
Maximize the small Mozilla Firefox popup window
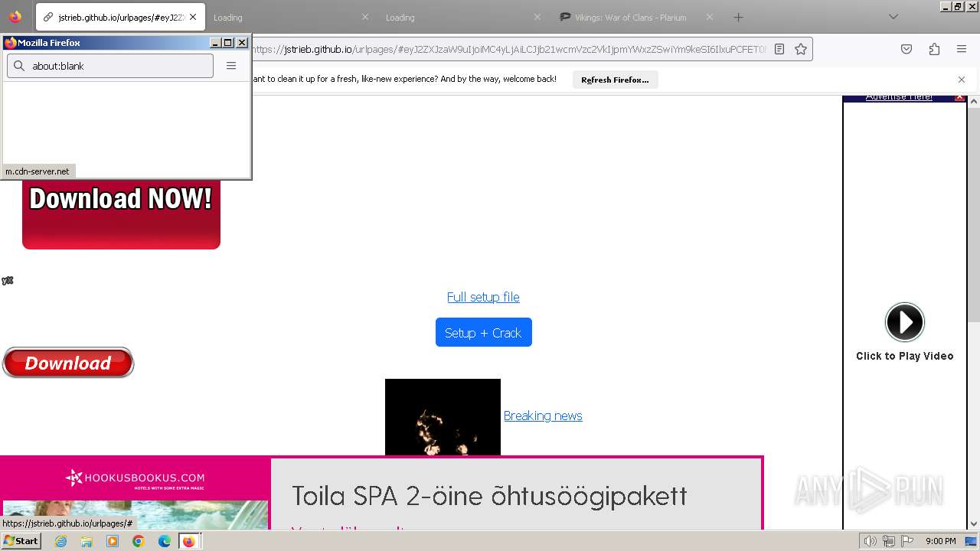[x=228, y=43]
